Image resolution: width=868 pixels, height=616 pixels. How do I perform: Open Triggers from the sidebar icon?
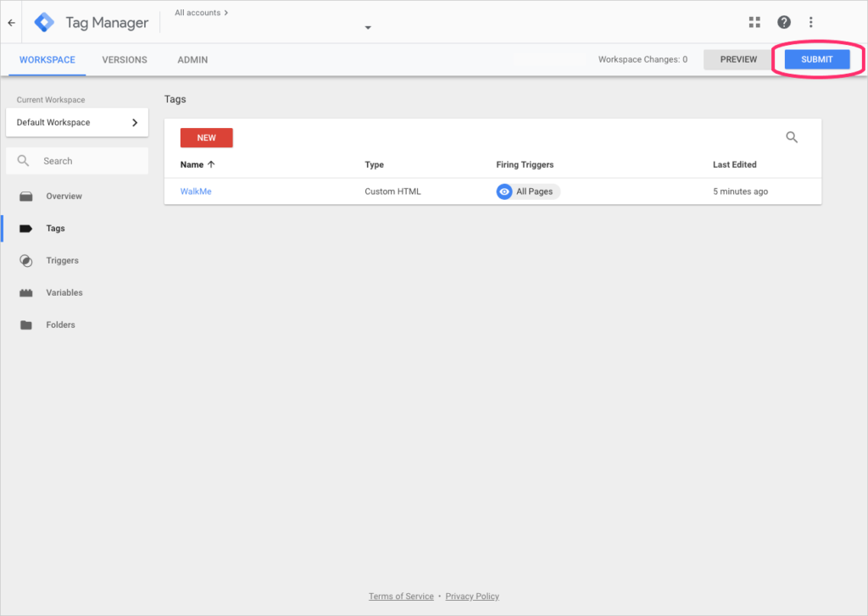[26, 260]
